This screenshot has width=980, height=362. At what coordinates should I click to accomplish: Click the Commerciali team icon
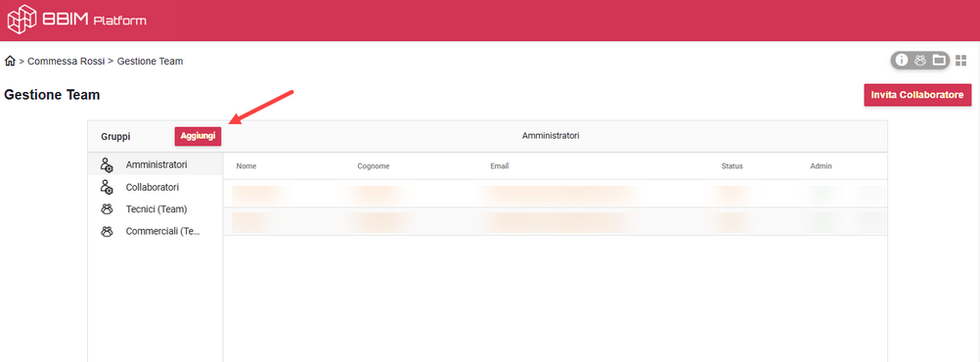(x=107, y=231)
